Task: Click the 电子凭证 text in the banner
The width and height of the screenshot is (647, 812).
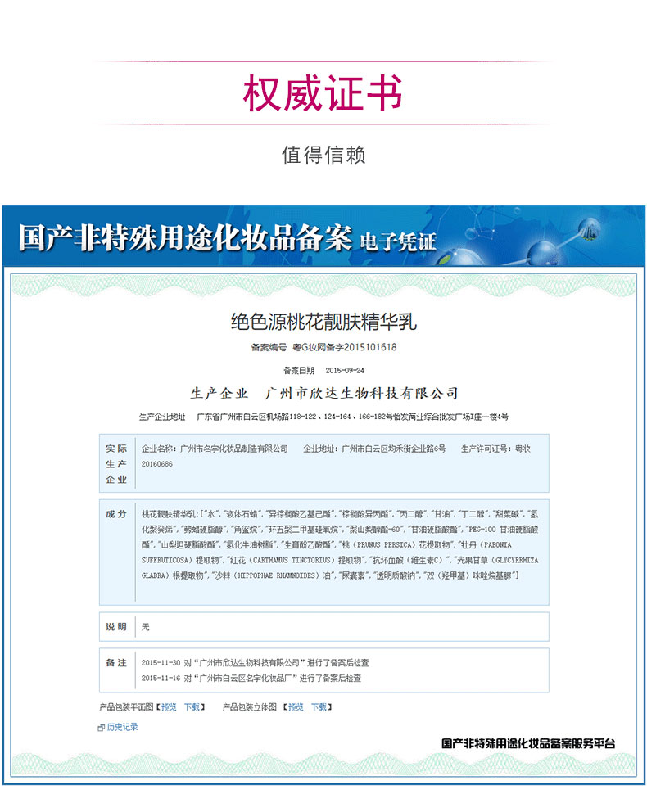Action: (398, 241)
